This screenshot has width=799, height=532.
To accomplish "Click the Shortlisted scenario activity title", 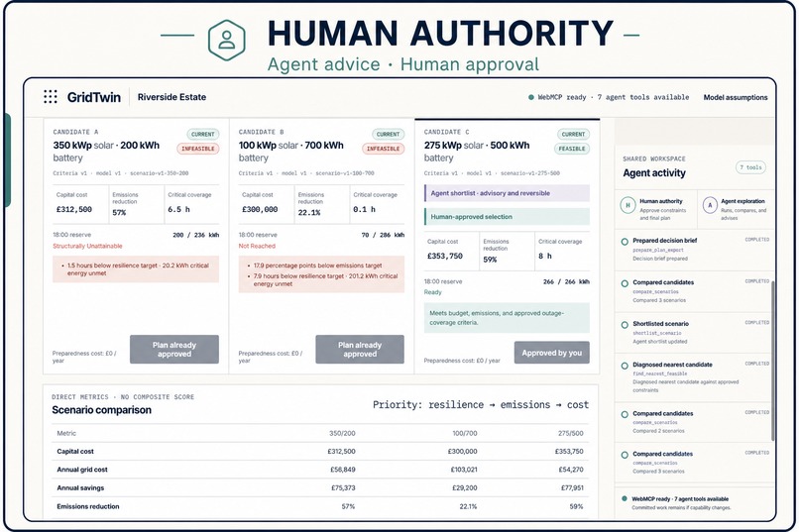I will (660, 324).
